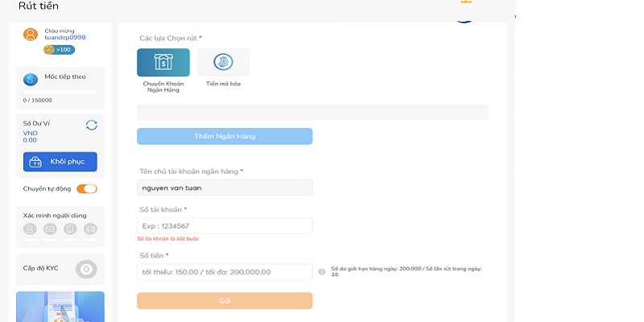Screen dimensions: 644x322
Task: Click the Số tiền amount input field
Action: tap(225, 272)
